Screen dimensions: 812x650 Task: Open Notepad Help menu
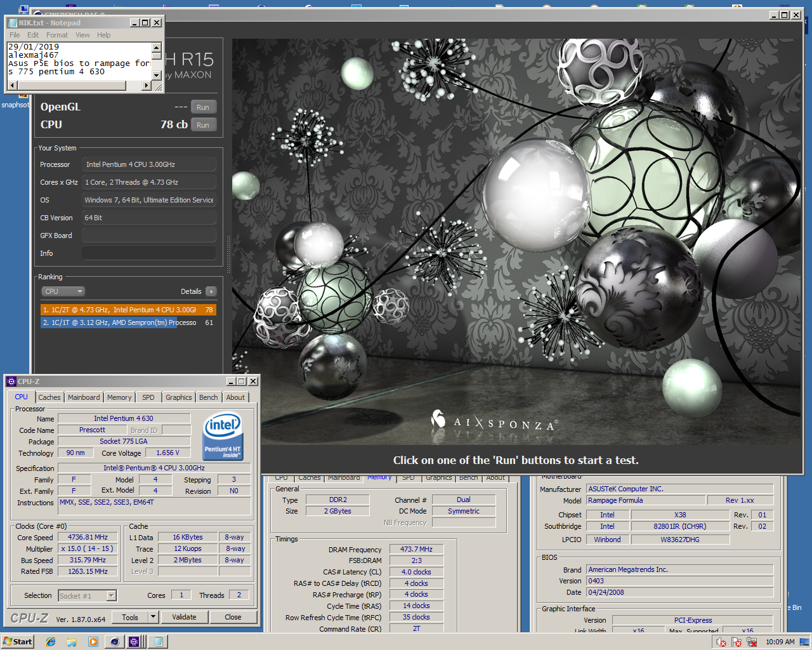(103, 35)
